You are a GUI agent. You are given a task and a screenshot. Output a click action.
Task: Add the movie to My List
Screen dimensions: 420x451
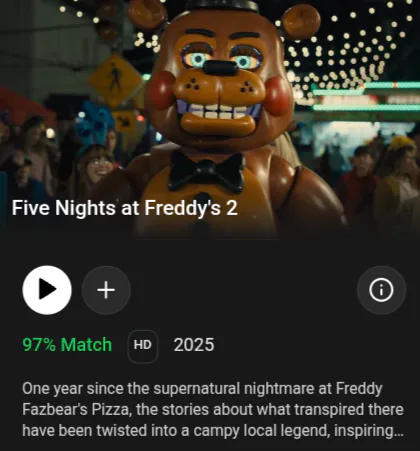click(x=106, y=290)
